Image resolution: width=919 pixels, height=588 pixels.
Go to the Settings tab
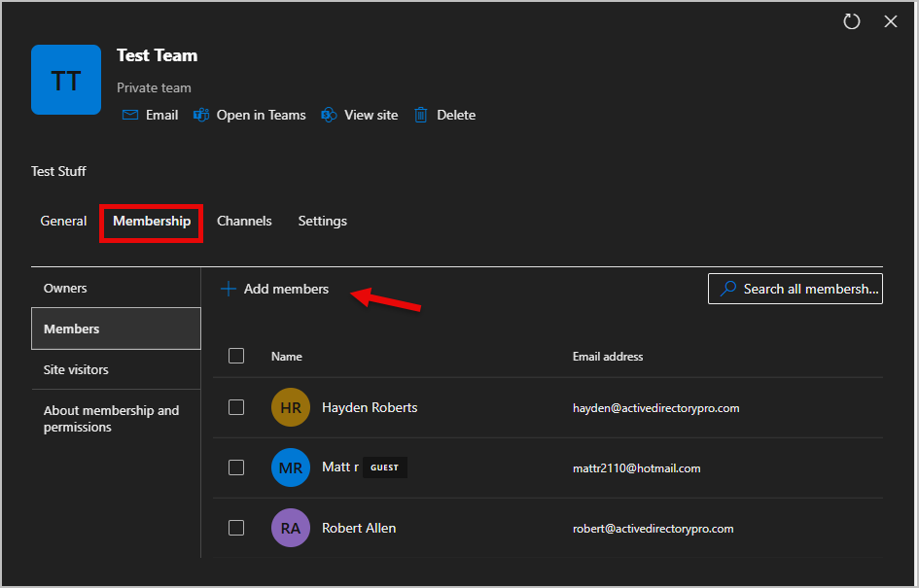[x=322, y=221]
